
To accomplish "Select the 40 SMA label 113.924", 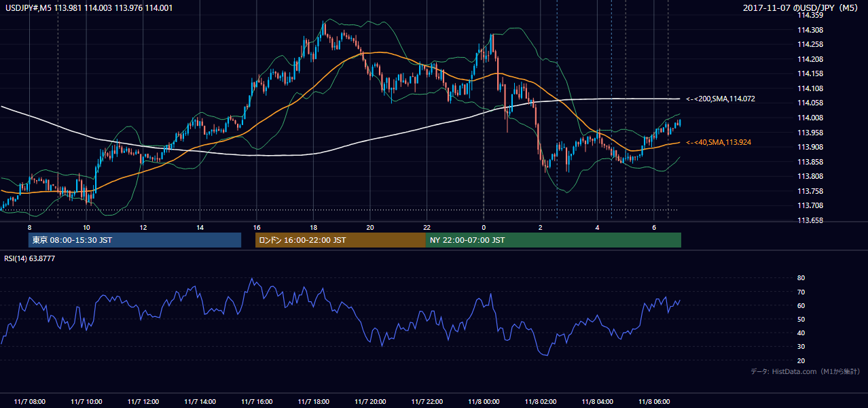I will coord(718,143).
